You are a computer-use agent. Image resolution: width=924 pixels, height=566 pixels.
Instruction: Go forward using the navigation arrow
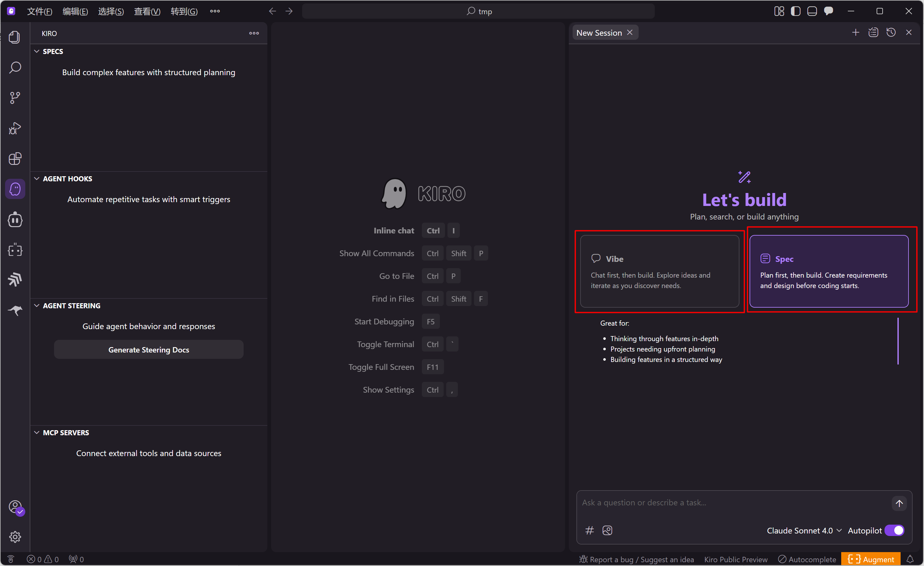[289, 11]
